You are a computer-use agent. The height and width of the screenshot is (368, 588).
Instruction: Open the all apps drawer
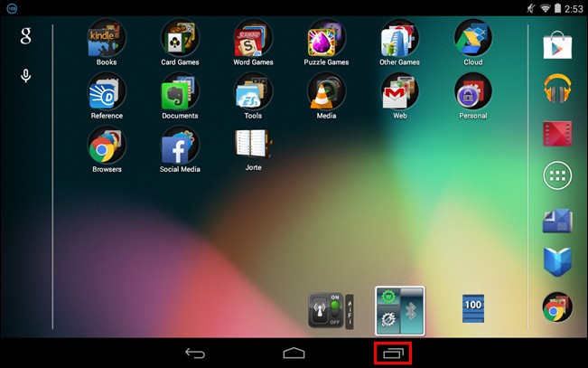[557, 175]
